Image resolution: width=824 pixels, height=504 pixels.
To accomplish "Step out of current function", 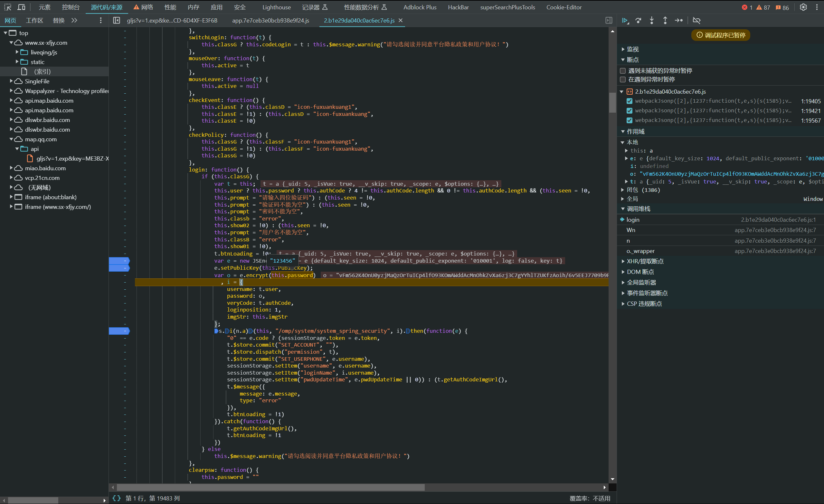I will [x=665, y=20].
